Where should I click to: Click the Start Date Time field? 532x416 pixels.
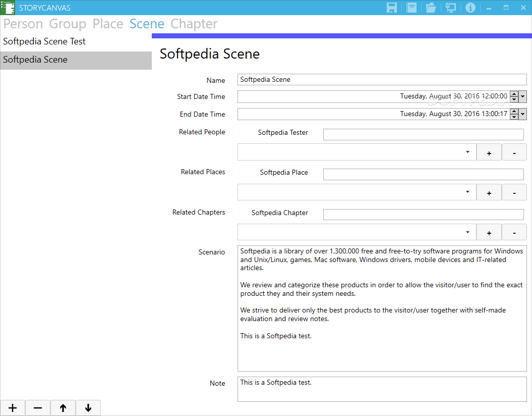click(x=373, y=96)
